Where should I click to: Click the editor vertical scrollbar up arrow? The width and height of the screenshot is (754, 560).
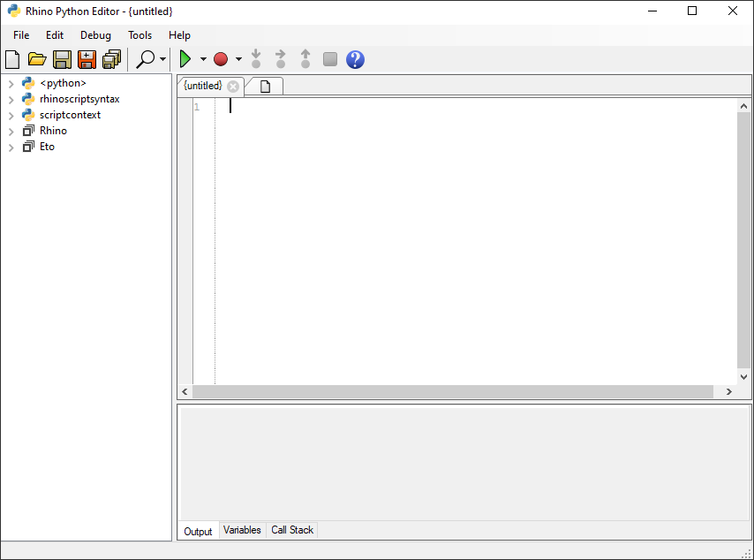point(743,106)
